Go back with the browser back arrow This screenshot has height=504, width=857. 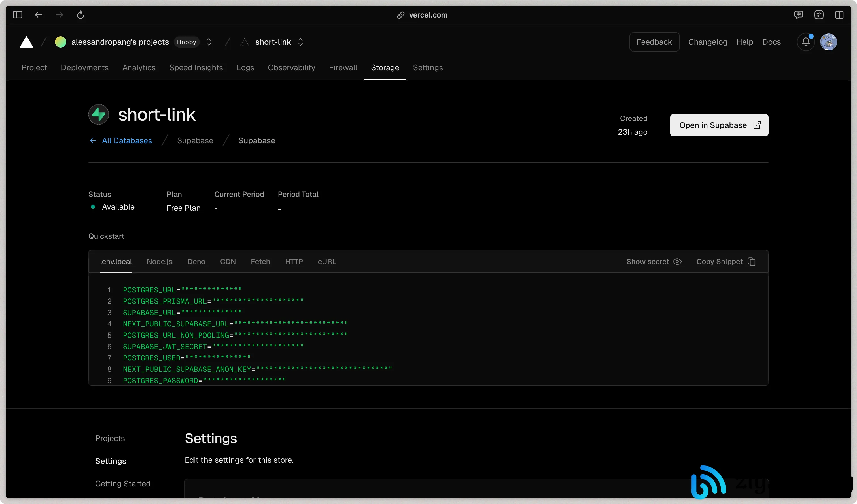[39, 15]
